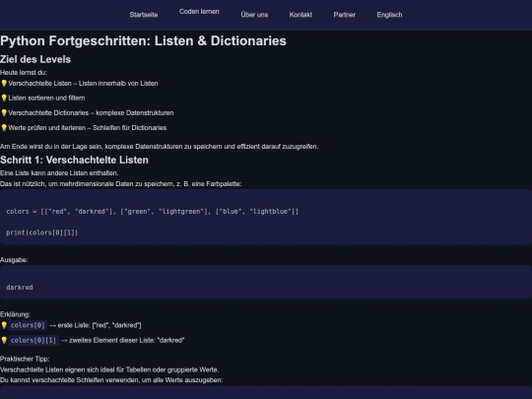The width and height of the screenshot is (532, 399).
Task: Click the darkred output text
Action: [20, 288]
